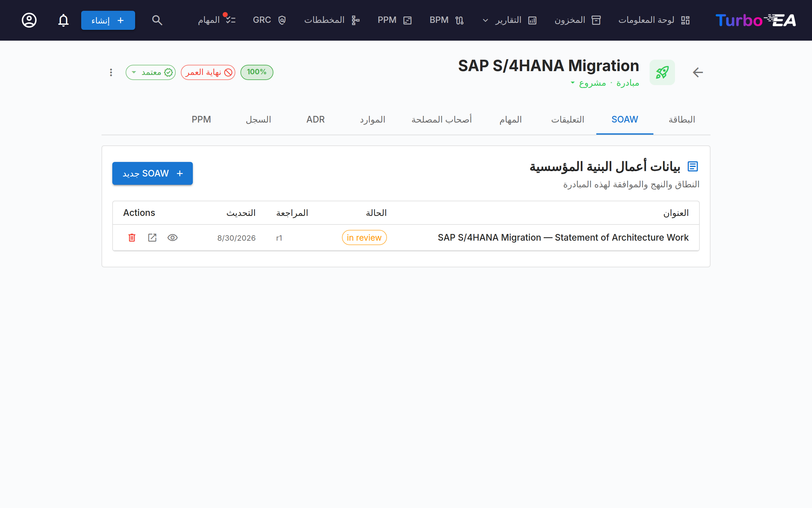Click the إنشاء create button
This screenshot has height=508, width=812.
coord(108,20)
